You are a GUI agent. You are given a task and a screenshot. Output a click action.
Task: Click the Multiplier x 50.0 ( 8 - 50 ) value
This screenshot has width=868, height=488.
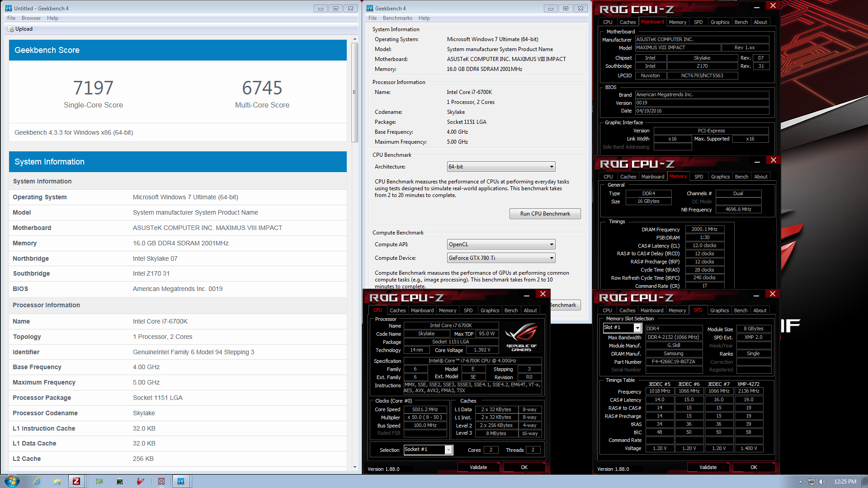tap(425, 417)
